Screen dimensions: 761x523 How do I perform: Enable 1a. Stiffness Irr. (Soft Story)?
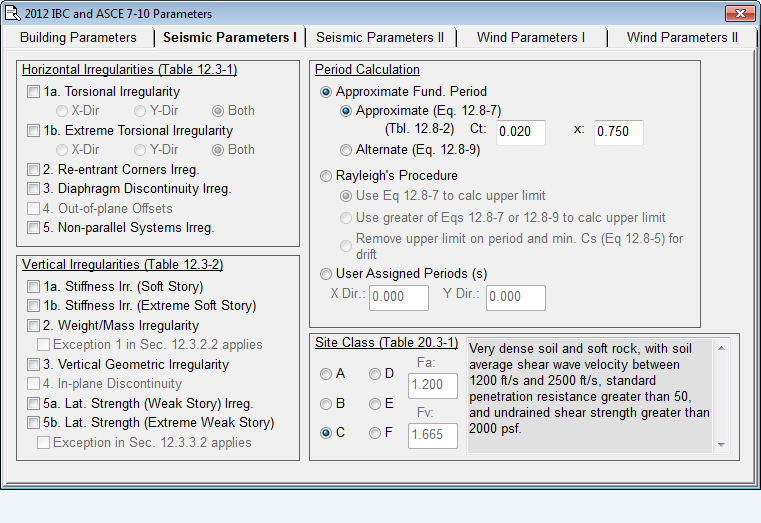click(x=35, y=287)
